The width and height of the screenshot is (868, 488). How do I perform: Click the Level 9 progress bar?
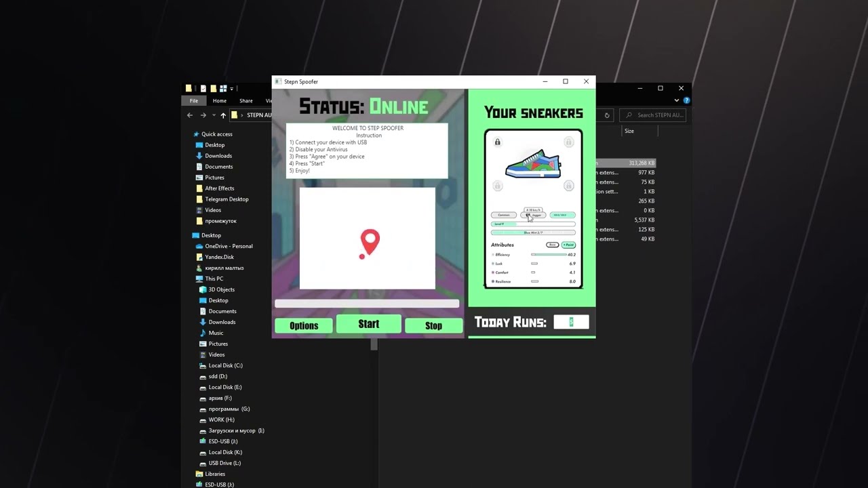[x=533, y=224]
